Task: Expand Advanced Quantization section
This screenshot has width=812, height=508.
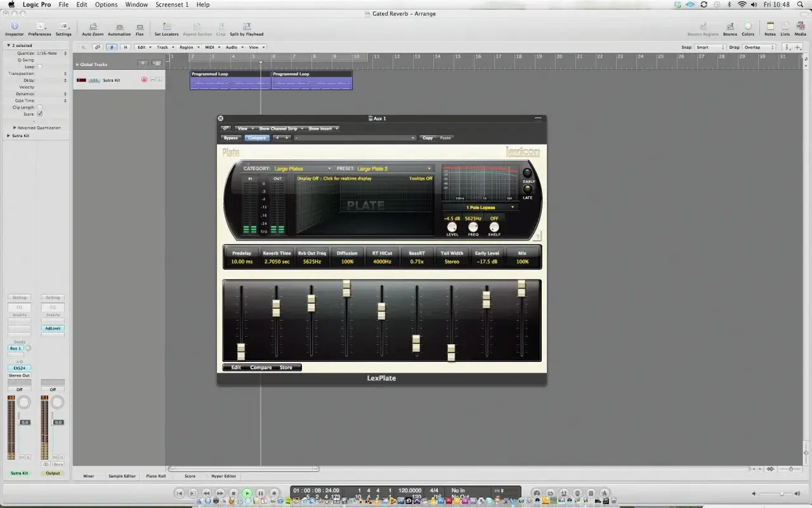Action: tap(15, 128)
